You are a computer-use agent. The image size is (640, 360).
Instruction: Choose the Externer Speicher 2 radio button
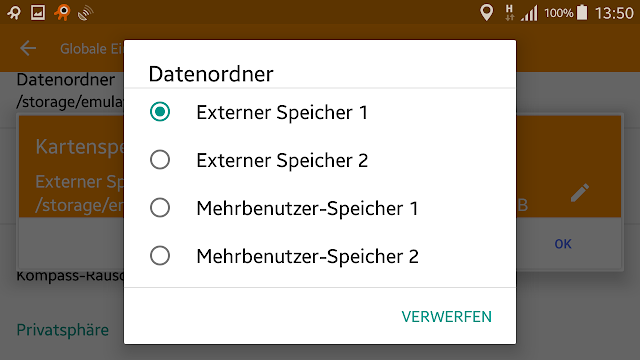coord(160,160)
